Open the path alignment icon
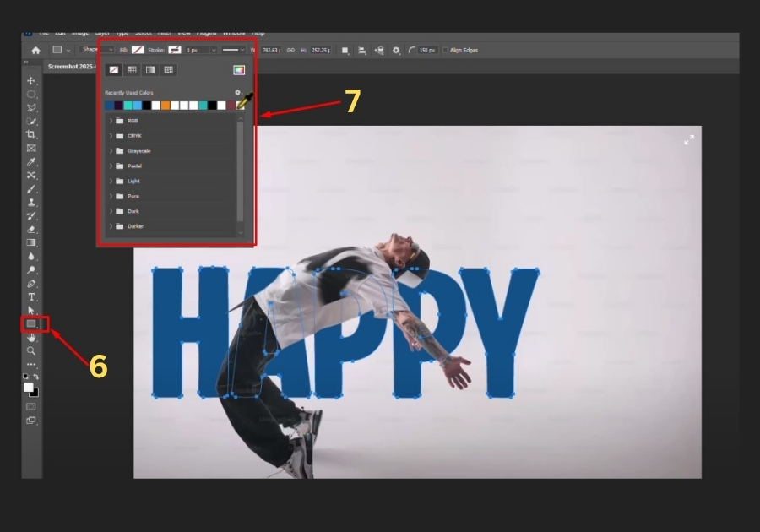 pos(362,51)
